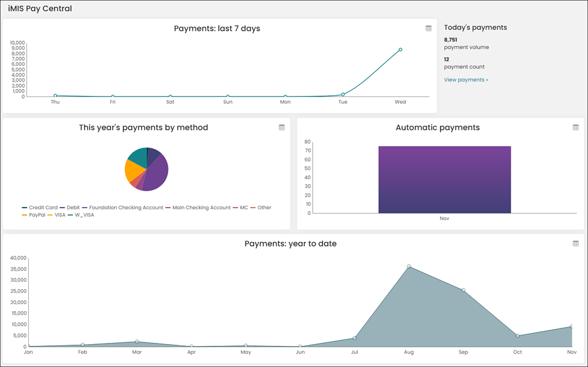The width and height of the screenshot is (588, 367).
Task: Click the Jul data point on year chart
Action: click(354, 338)
